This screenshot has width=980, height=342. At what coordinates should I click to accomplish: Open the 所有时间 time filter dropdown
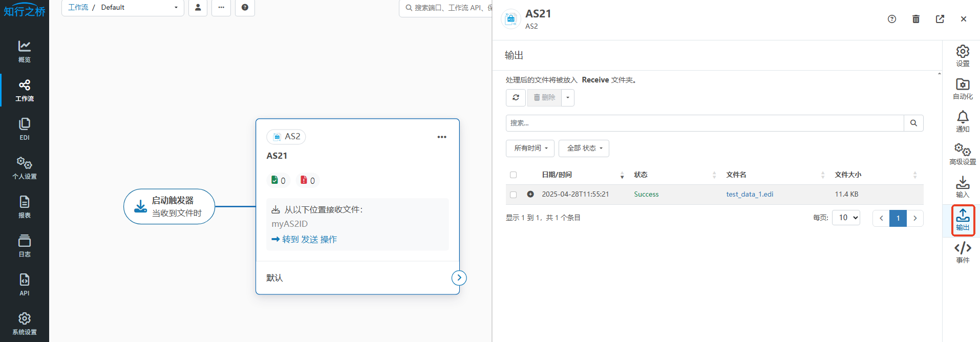pos(530,148)
